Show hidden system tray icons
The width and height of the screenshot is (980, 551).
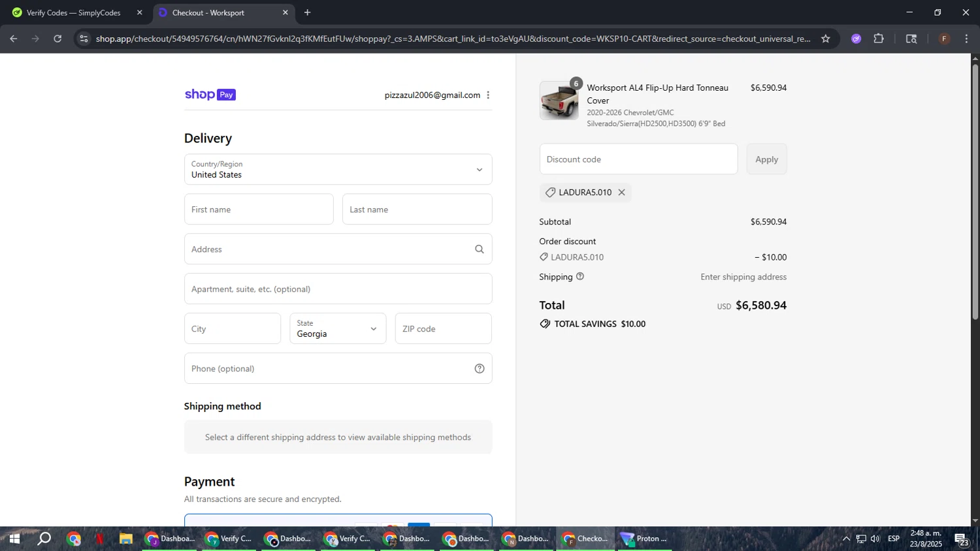[846, 539]
